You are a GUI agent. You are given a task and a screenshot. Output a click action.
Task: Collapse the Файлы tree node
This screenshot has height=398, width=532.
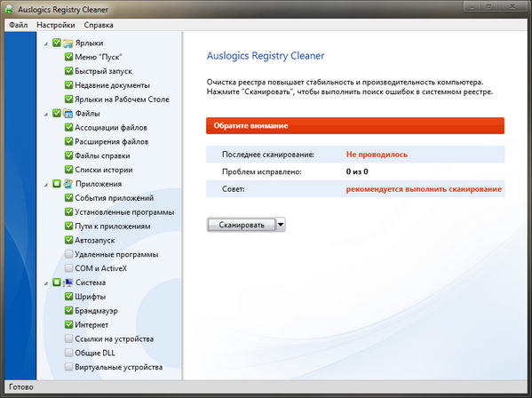pyautogui.click(x=46, y=115)
